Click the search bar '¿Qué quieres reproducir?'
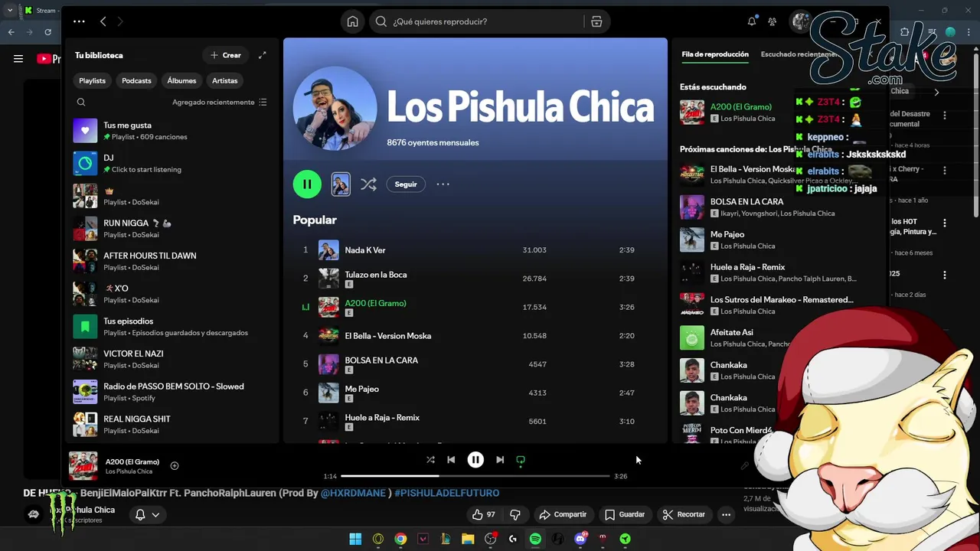The height and width of the screenshot is (551, 980). tap(479, 21)
